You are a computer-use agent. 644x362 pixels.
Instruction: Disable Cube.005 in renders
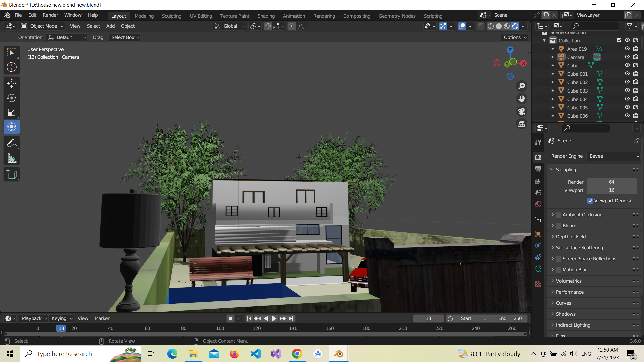(x=636, y=107)
